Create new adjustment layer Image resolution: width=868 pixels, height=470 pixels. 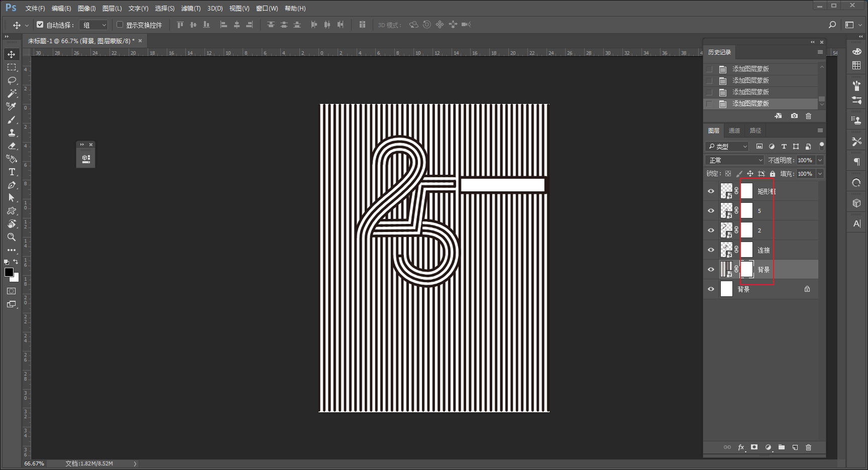pyautogui.click(x=768, y=447)
